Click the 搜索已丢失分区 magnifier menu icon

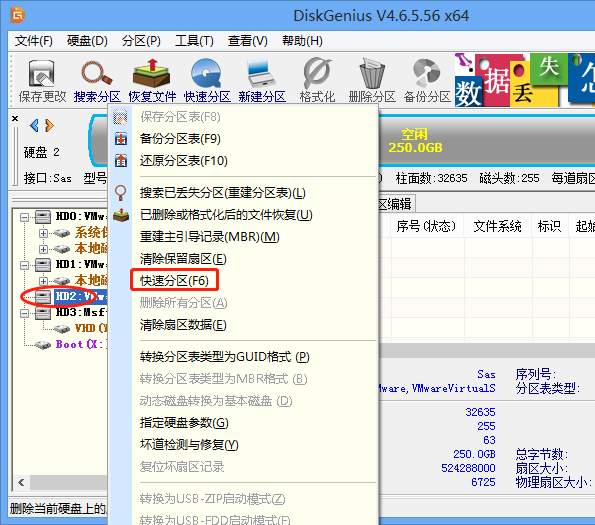121,193
